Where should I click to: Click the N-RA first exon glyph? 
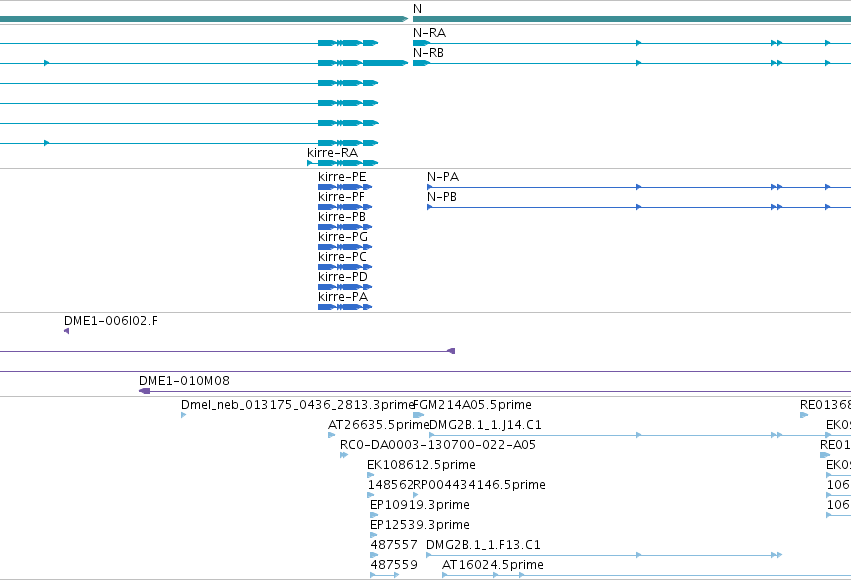[421, 43]
